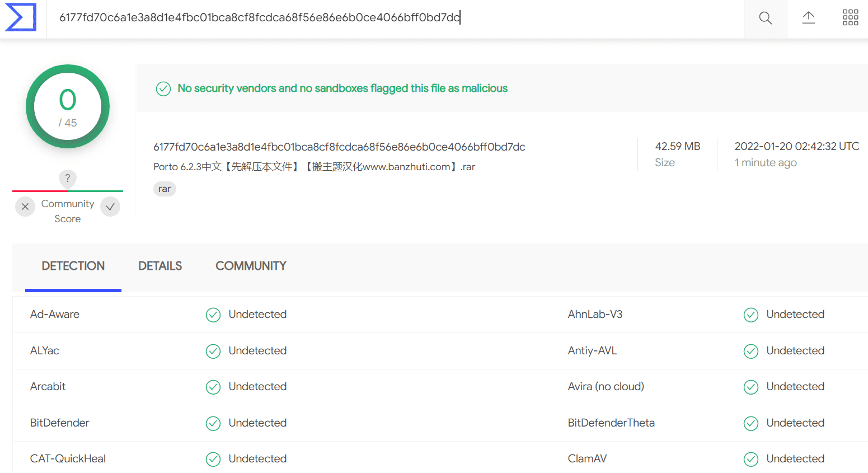Click the file hash text in summary
Image resolution: width=868 pixels, height=473 pixels.
pos(339,147)
